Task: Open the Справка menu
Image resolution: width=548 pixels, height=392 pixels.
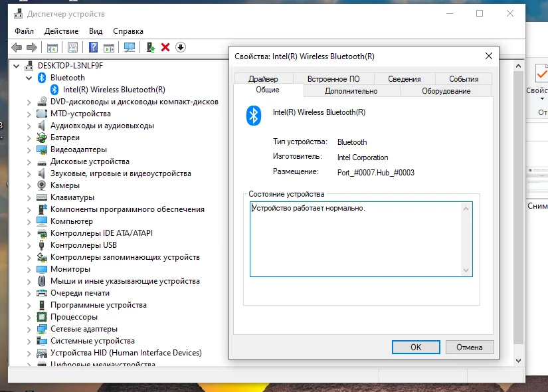Action: tap(128, 31)
